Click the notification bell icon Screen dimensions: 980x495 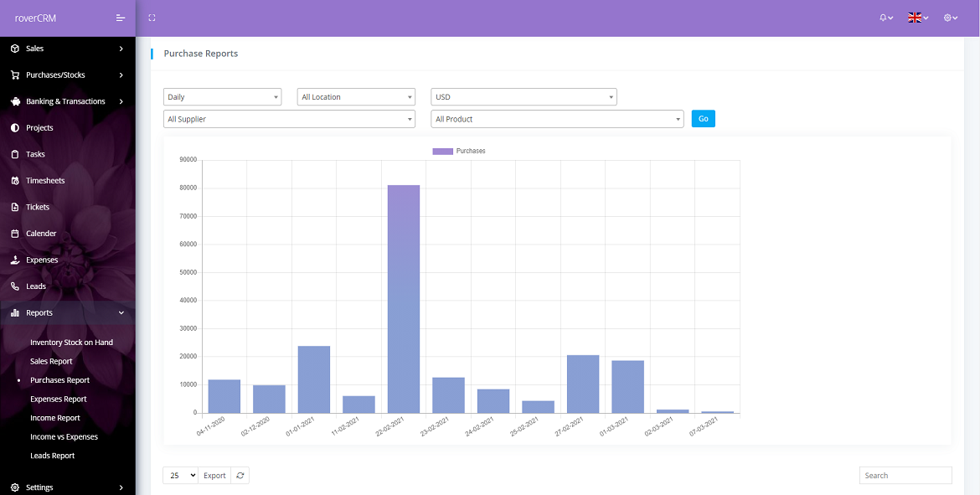(884, 17)
